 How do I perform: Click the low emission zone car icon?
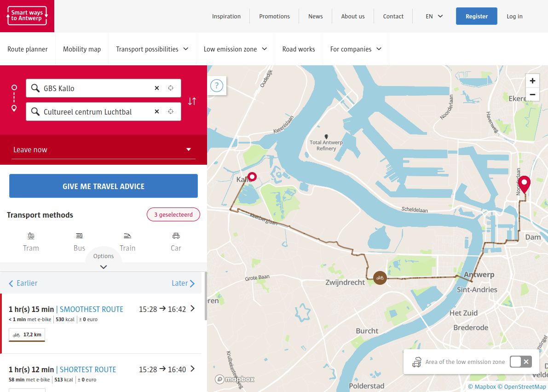416,362
